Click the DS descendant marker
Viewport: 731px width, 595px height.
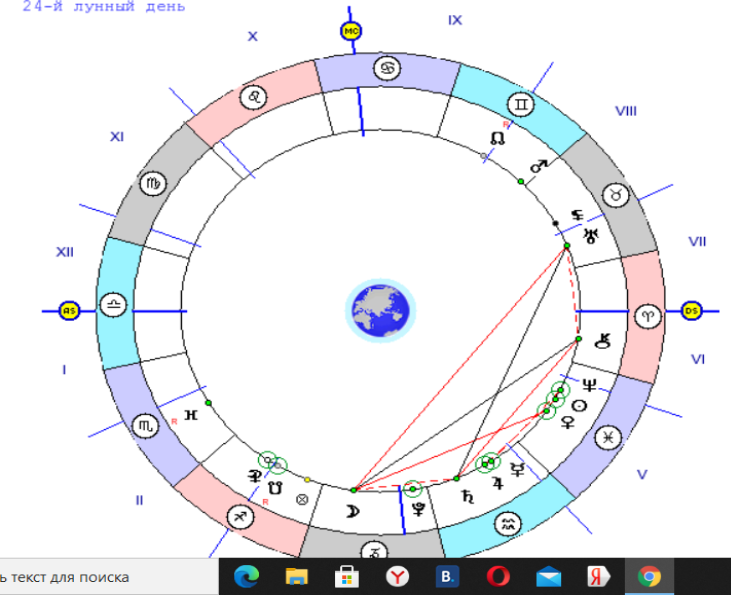pyautogui.click(x=692, y=311)
